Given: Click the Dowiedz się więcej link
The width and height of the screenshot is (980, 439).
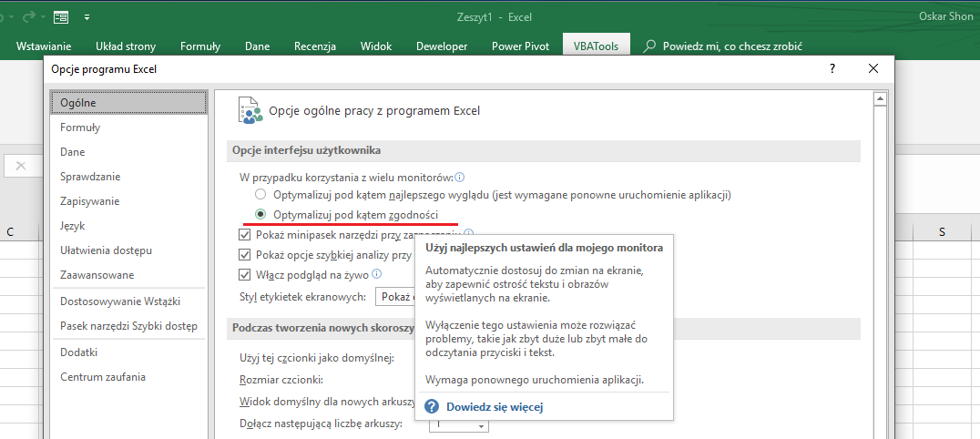Looking at the screenshot, I should pos(495,407).
